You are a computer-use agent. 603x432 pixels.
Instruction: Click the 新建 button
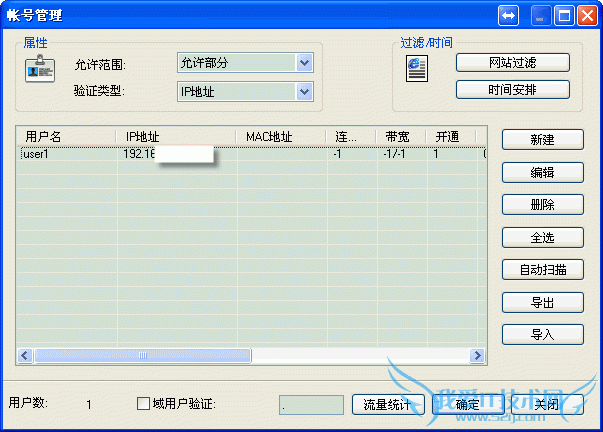[x=543, y=139]
